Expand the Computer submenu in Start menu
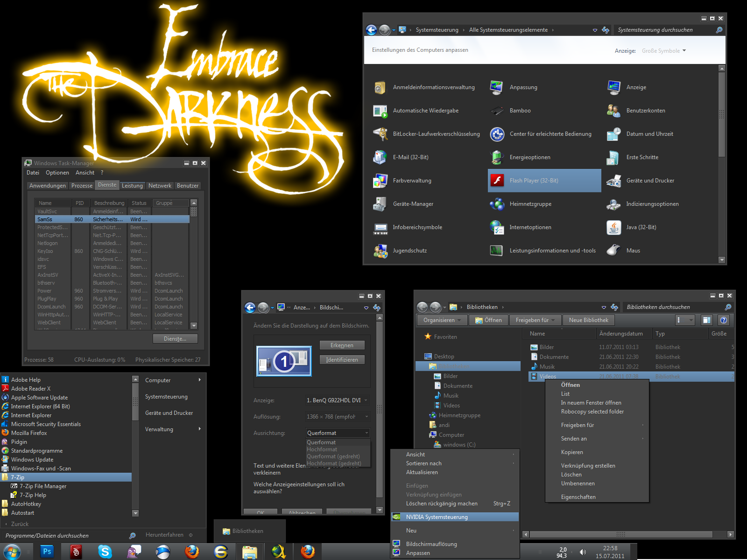This screenshot has height=560, width=747. point(173,380)
